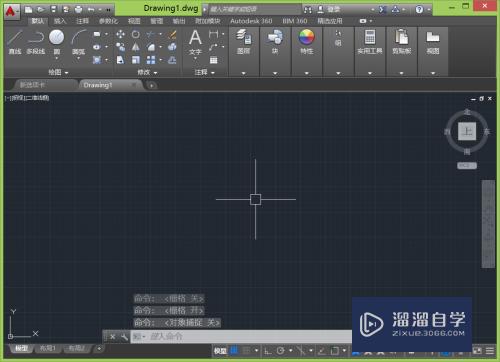This screenshot has height=362, width=500.
Task: Toggle clean screen icon in status bar
Action: [x=477, y=351]
